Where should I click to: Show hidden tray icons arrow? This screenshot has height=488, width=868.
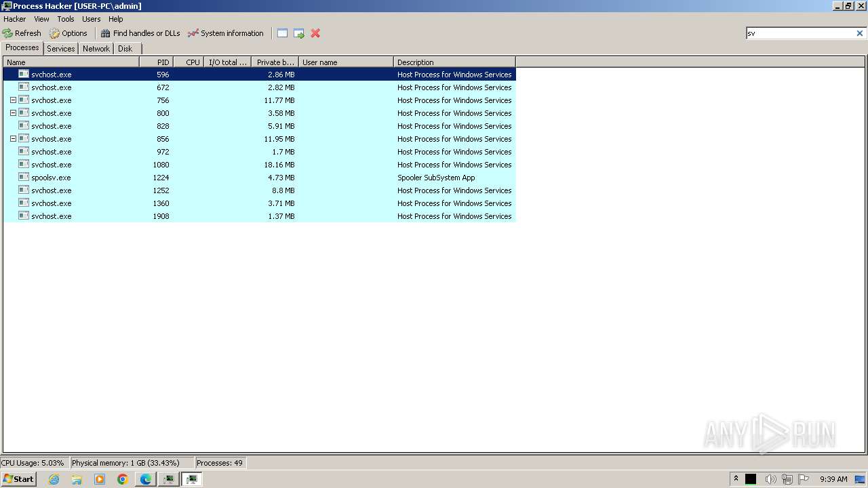click(x=736, y=479)
